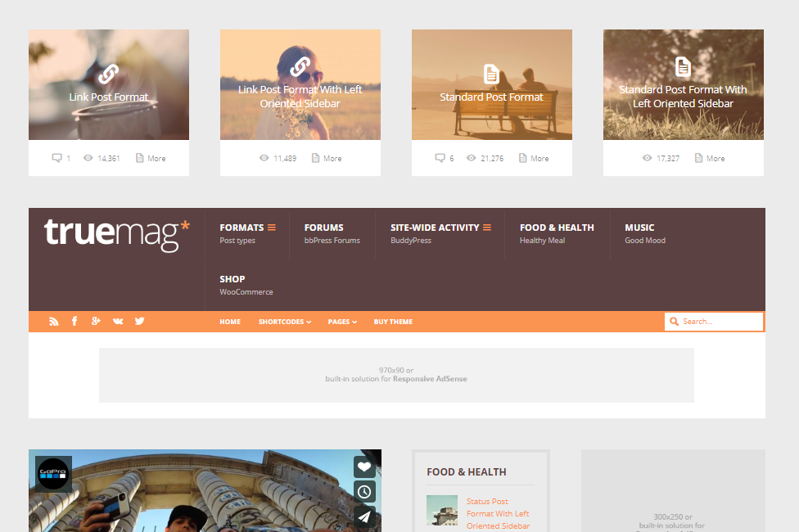The image size is (799, 532).
Task: Click the paper plane share icon
Action: click(x=364, y=517)
